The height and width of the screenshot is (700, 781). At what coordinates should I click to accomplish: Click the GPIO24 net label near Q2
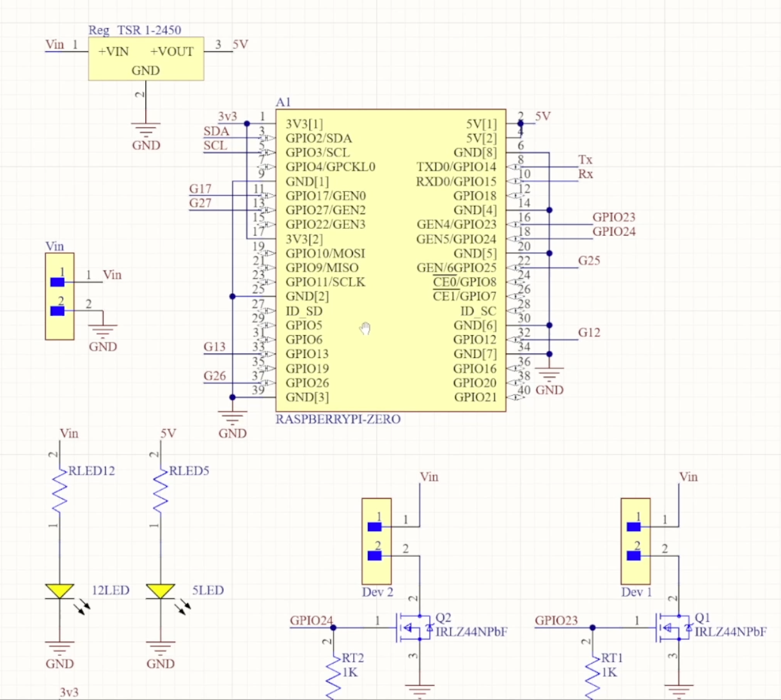(x=312, y=621)
